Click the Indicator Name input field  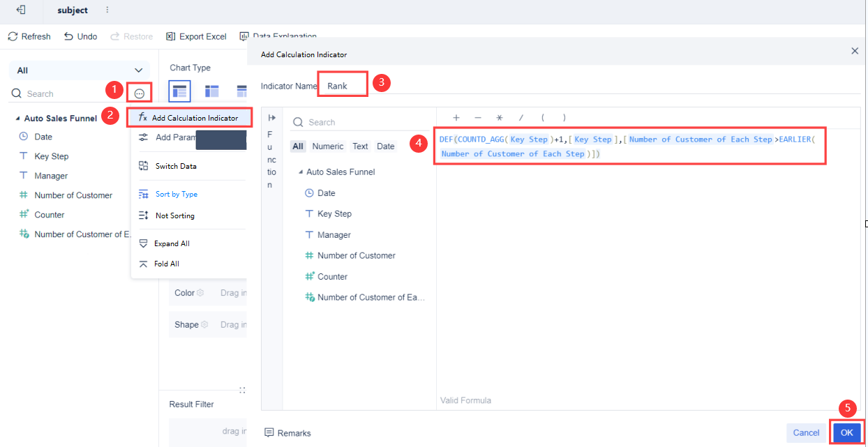tap(342, 86)
